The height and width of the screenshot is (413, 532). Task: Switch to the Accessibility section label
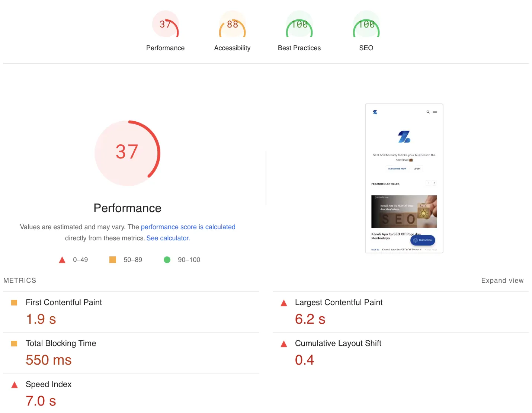click(x=232, y=48)
